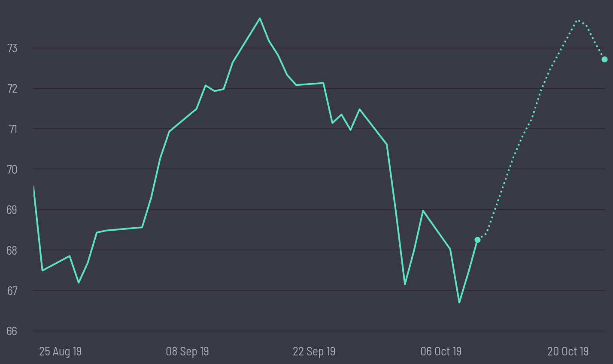Click the local spike near 69 before 06 Oct
Screen dimensions: 613x364
pos(423,211)
